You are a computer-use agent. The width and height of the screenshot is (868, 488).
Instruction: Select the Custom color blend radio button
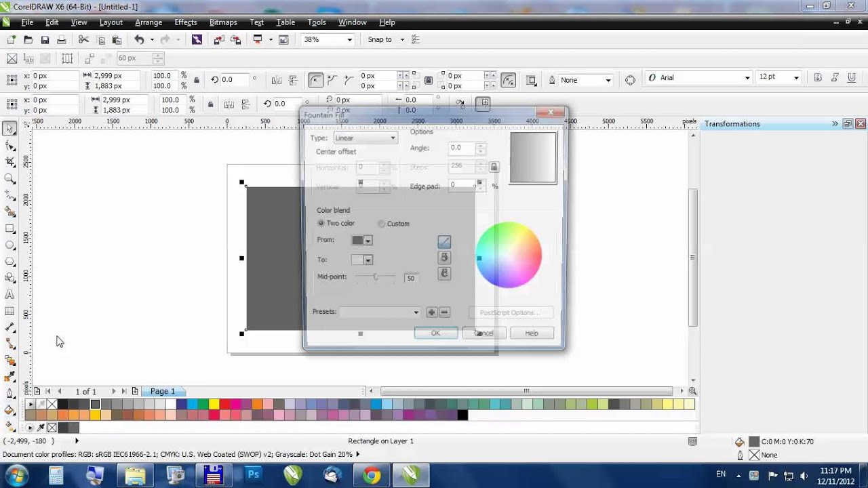click(382, 224)
